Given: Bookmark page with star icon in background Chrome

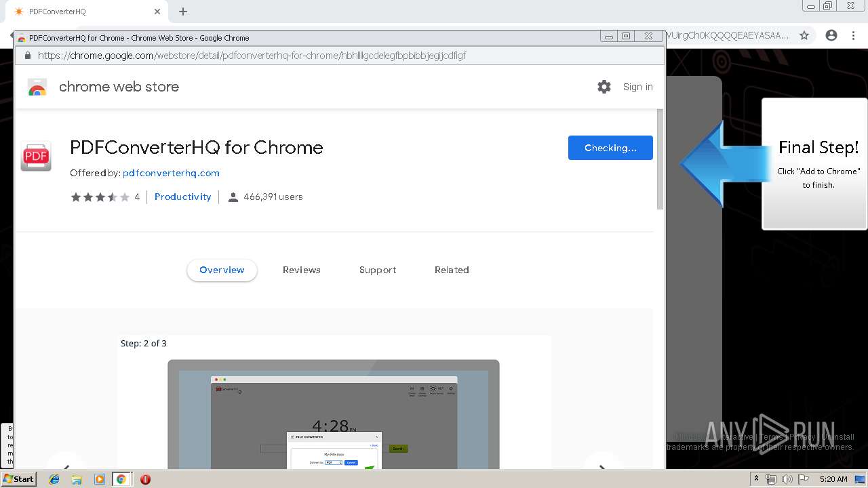Looking at the screenshot, I should click(x=804, y=35).
